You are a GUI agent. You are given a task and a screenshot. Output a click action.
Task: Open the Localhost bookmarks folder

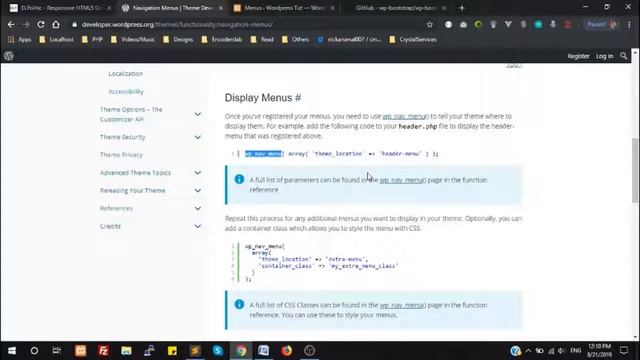point(56,40)
